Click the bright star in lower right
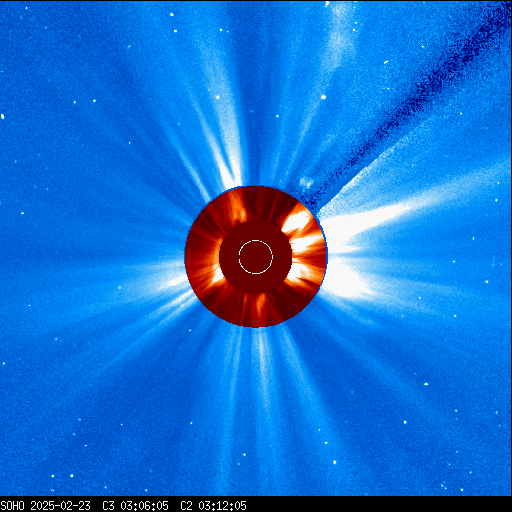 335,462
